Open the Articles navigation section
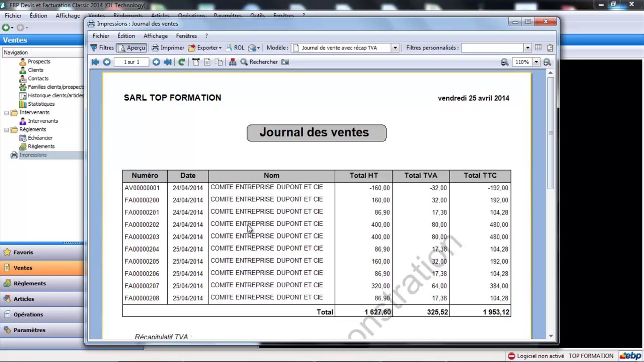The width and height of the screenshot is (644, 362). pos(23,299)
